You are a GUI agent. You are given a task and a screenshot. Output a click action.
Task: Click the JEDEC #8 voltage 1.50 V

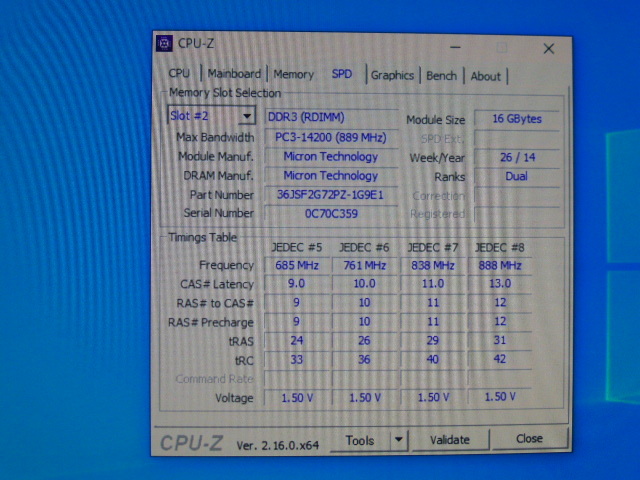[500, 397]
